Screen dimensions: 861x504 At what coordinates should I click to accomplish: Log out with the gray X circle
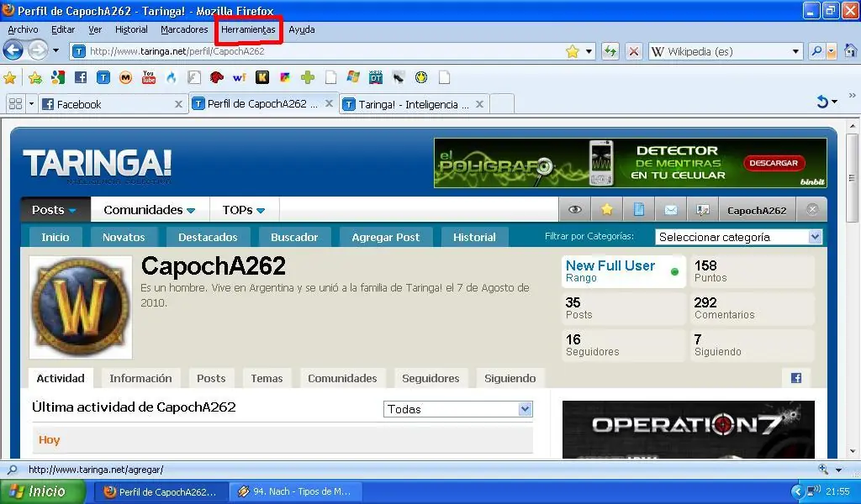click(812, 209)
